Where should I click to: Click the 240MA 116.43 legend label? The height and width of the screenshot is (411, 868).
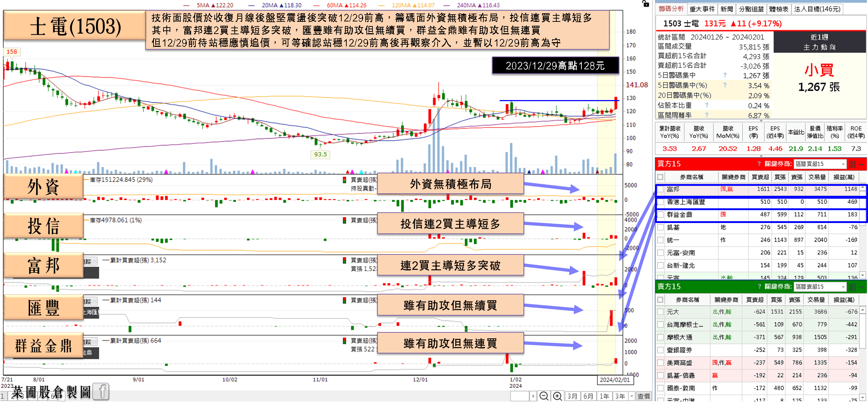478,5
